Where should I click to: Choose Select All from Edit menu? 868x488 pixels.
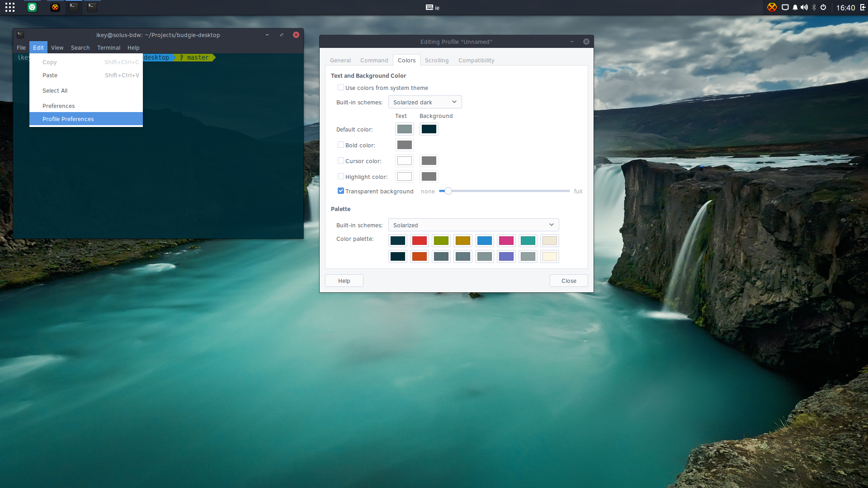(86, 91)
